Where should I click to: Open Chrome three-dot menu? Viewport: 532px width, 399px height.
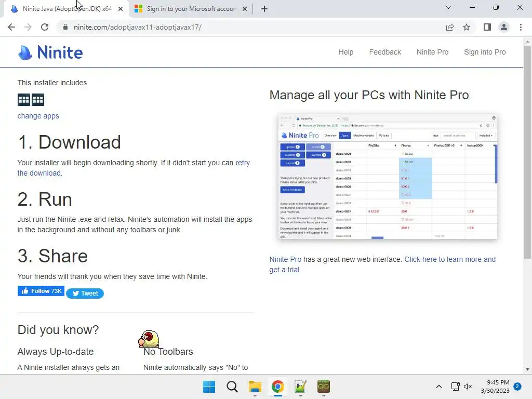point(521,27)
